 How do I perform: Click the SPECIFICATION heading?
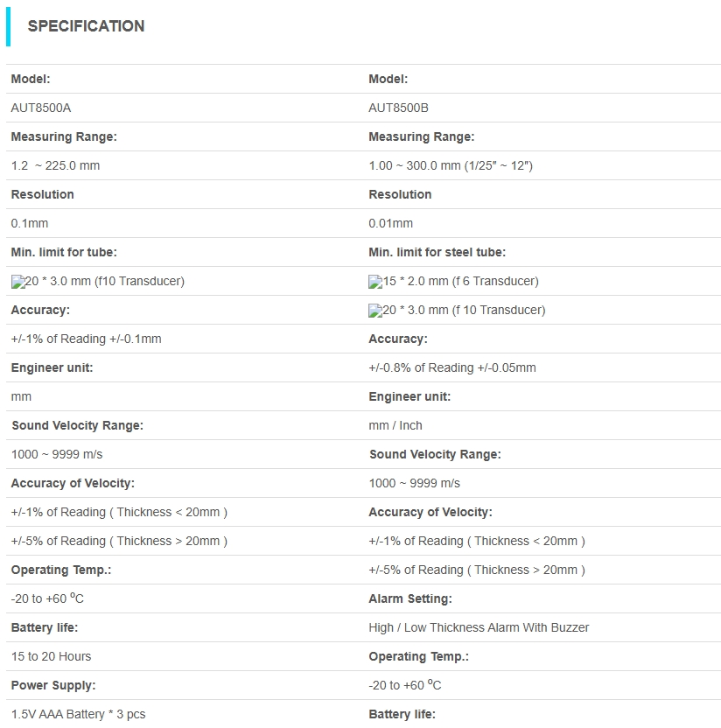click(x=86, y=26)
